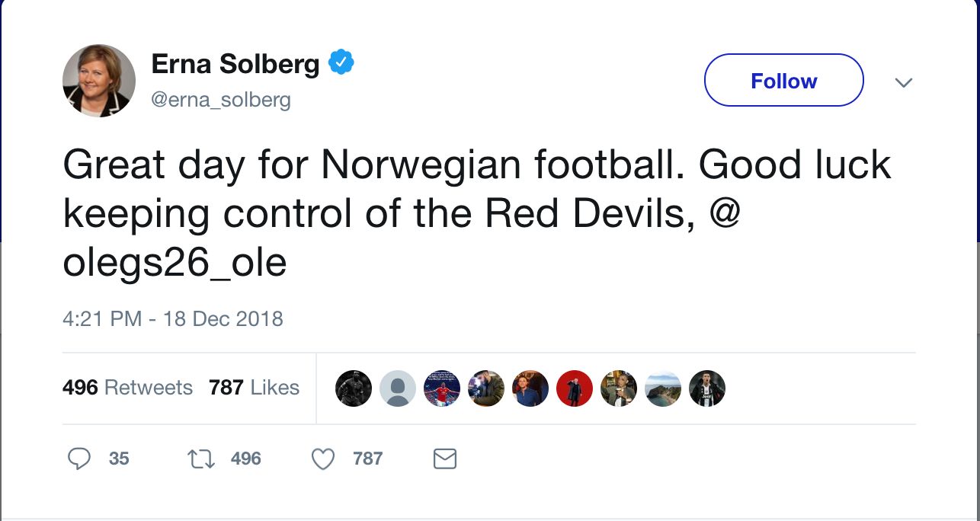The image size is (980, 521).
Task: Like the tweet
Action: [323, 459]
